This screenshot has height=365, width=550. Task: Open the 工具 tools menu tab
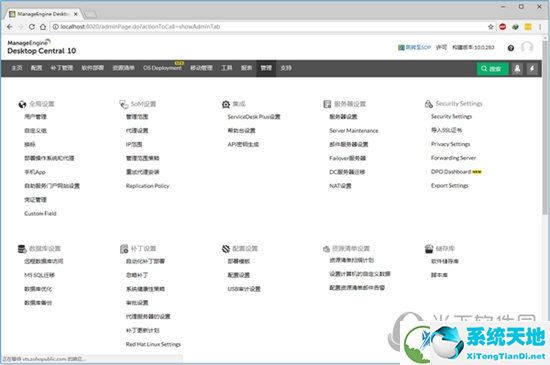click(x=227, y=68)
